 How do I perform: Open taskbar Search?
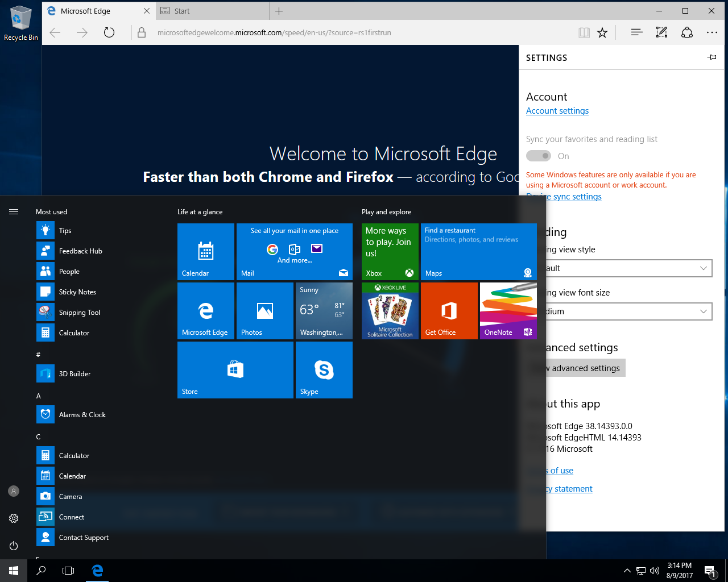coord(41,571)
